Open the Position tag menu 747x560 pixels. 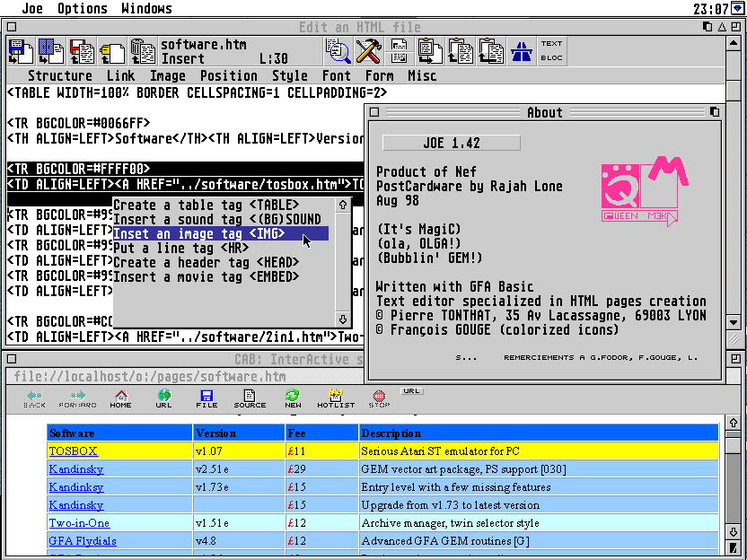pyautogui.click(x=228, y=75)
